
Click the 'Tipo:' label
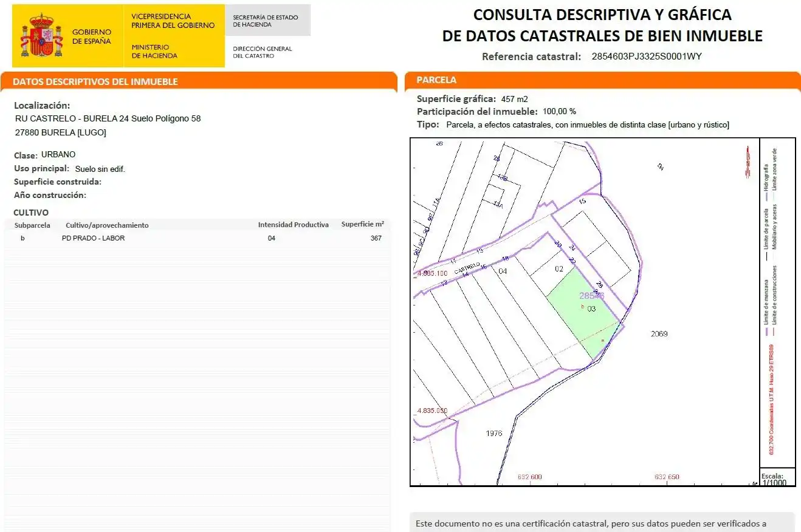[428, 124]
